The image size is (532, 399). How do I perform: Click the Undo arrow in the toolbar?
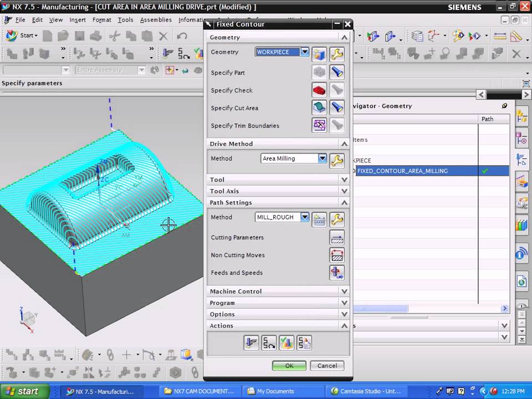182,35
